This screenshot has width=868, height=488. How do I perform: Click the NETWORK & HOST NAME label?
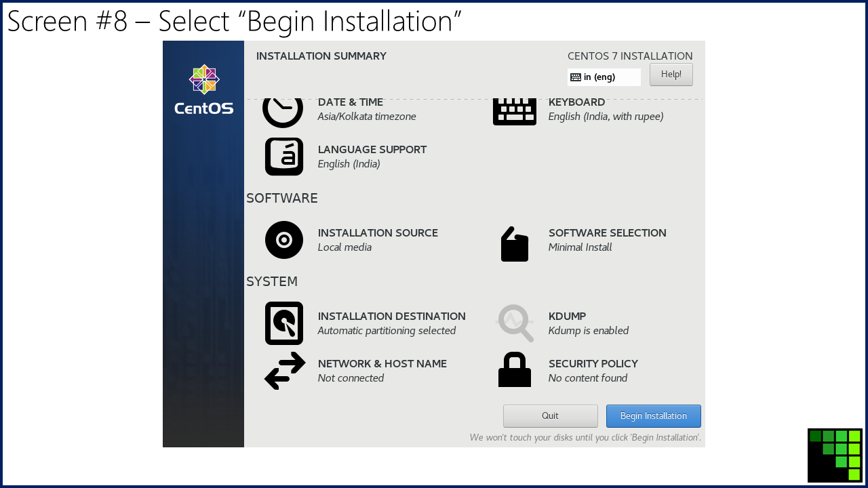point(382,364)
